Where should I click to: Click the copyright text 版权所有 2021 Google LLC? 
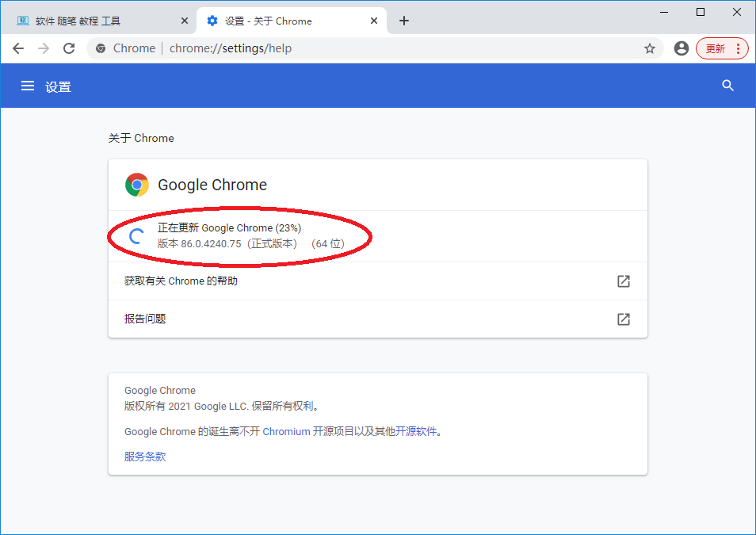[186, 406]
